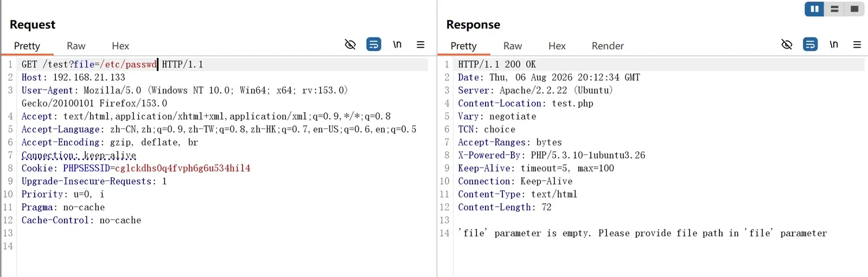Click the Cache-Control: no-cache line
This screenshot has height=277, width=868.
81,221
